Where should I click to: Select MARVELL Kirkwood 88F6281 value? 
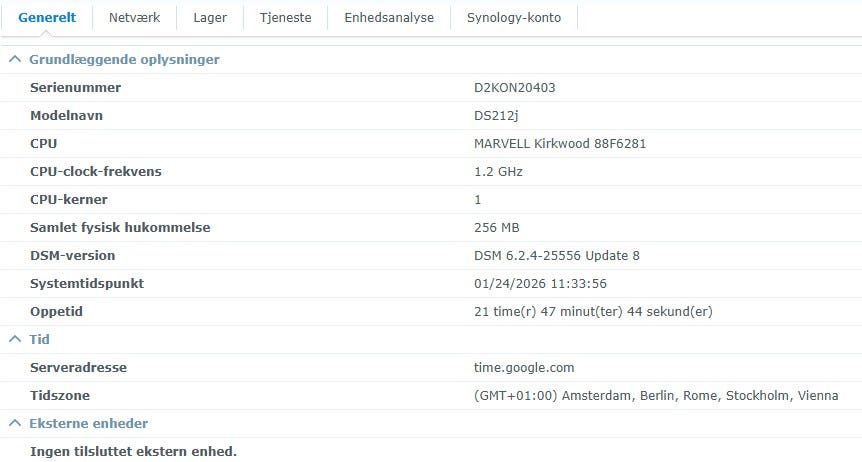[560, 144]
